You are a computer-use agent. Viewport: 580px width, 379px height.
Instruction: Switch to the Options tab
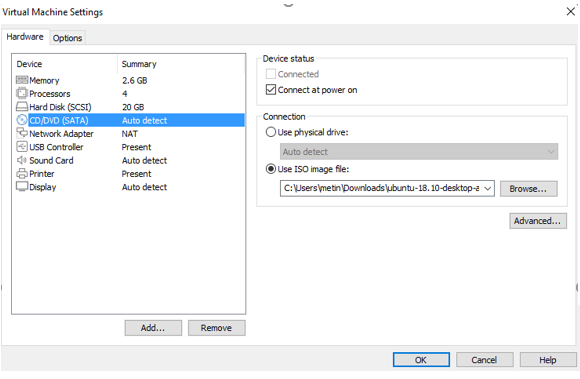point(67,38)
